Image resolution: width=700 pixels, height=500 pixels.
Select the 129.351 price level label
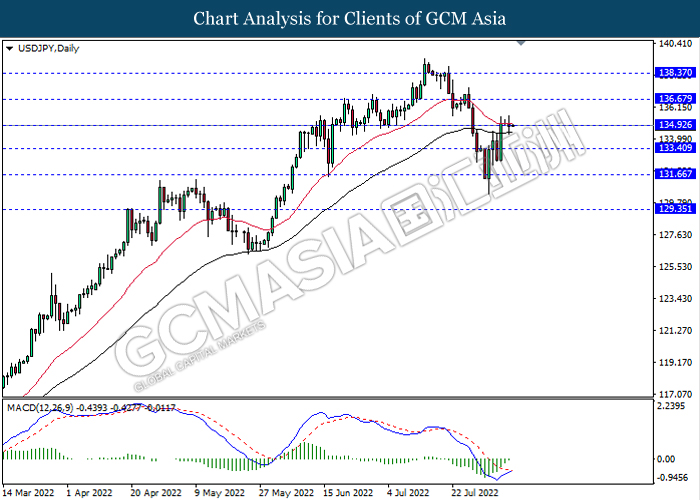click(x=675, y=208)
